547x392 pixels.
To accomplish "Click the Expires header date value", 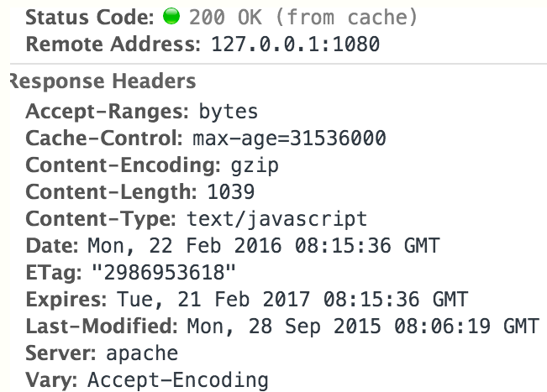I will (x=292, y=300).
